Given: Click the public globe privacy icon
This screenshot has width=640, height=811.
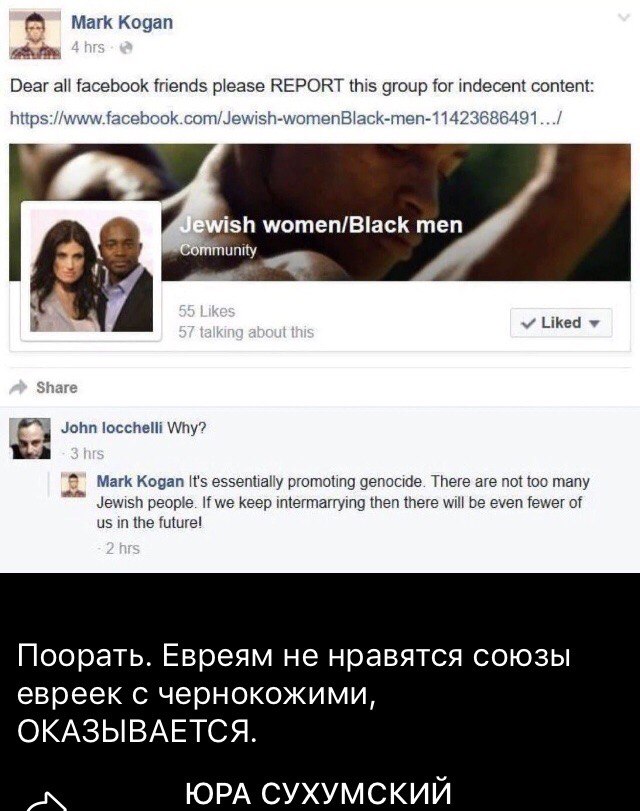Looking at the screenshot, I should (126, 48).
